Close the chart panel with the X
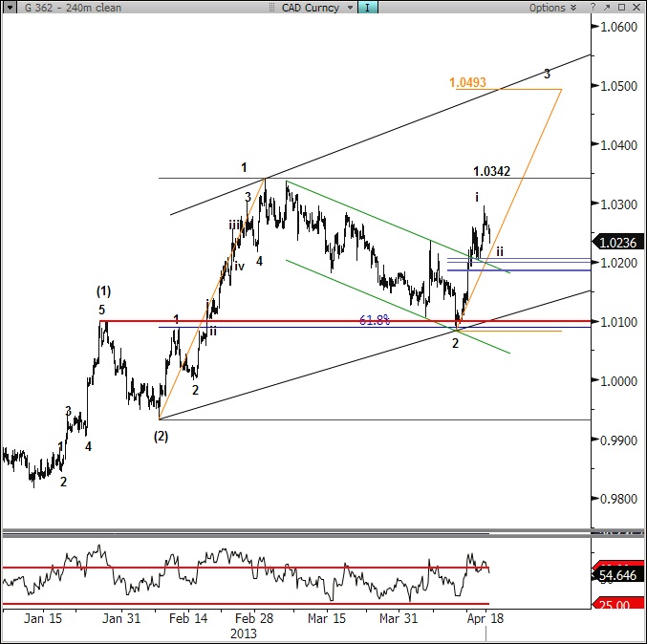 click(636, 8)
